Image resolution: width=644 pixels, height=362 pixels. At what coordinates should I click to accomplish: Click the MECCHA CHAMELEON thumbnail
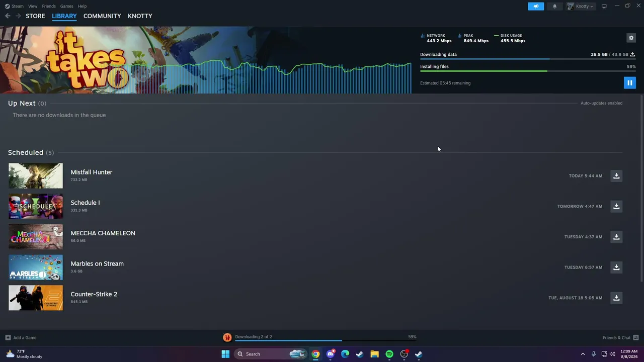pyautogui.click(x=36, y=237)
